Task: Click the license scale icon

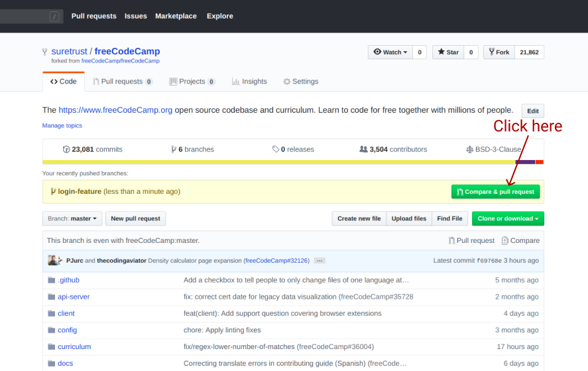Action: (x=469, y=149)
